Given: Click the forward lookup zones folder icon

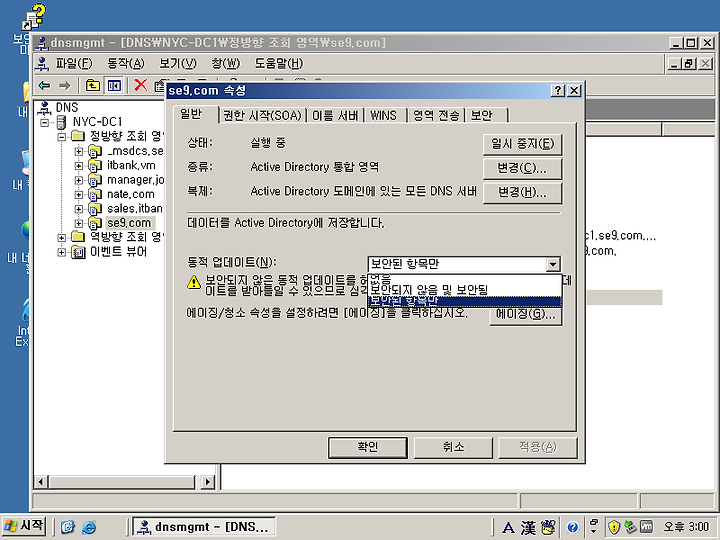Looking at the screenshot, I should point(79,136).
